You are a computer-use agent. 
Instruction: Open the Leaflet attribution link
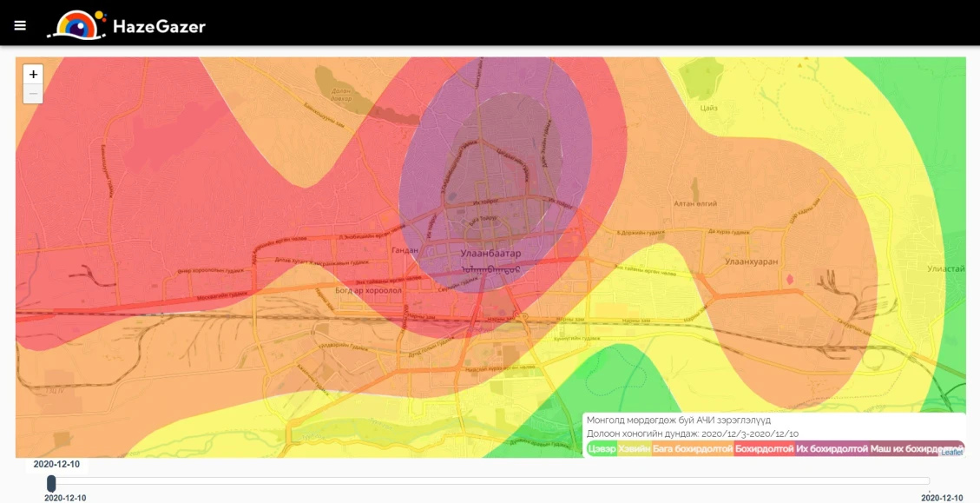952,453
